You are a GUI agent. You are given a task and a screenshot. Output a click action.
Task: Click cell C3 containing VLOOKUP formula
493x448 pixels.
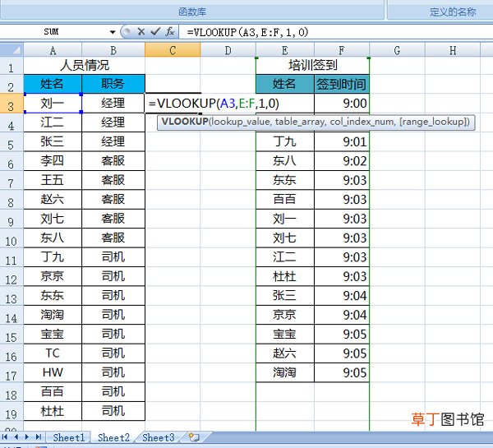tap(173, 104)
